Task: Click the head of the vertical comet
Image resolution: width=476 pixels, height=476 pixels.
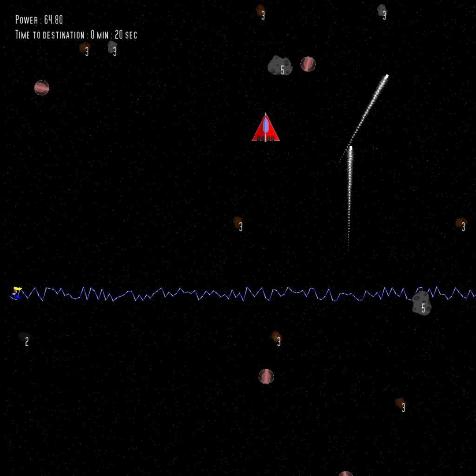Action: tap(350, 148)
